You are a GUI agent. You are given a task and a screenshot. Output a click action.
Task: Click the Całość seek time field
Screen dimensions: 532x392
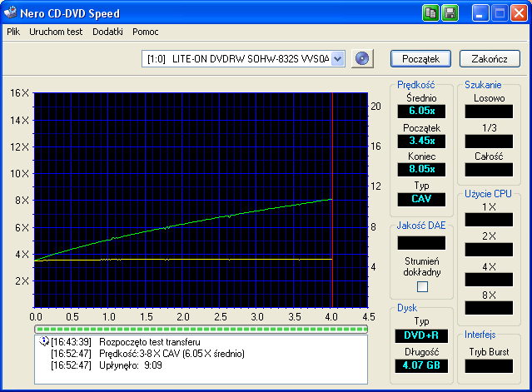click(489, 170)
